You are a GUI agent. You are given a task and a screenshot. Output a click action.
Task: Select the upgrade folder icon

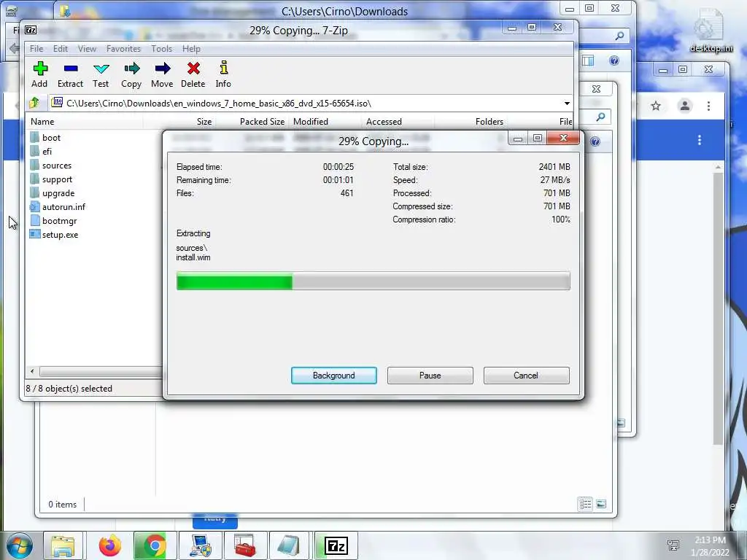click(34, 192)
